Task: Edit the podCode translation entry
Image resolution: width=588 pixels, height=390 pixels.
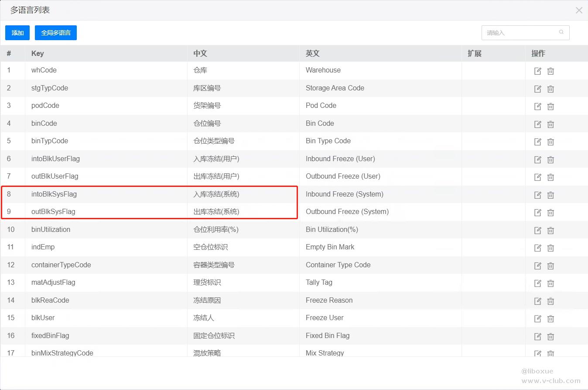Action: [x=537, y=107]
